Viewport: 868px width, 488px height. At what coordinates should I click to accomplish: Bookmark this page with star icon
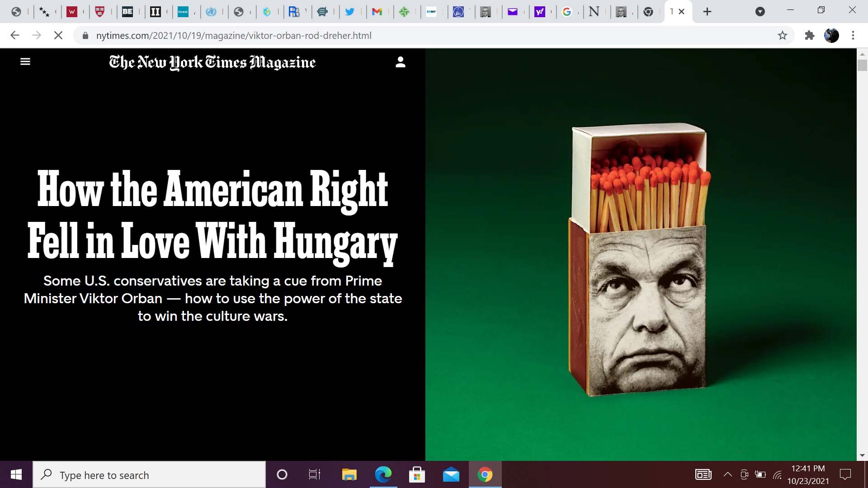(782, 35)
